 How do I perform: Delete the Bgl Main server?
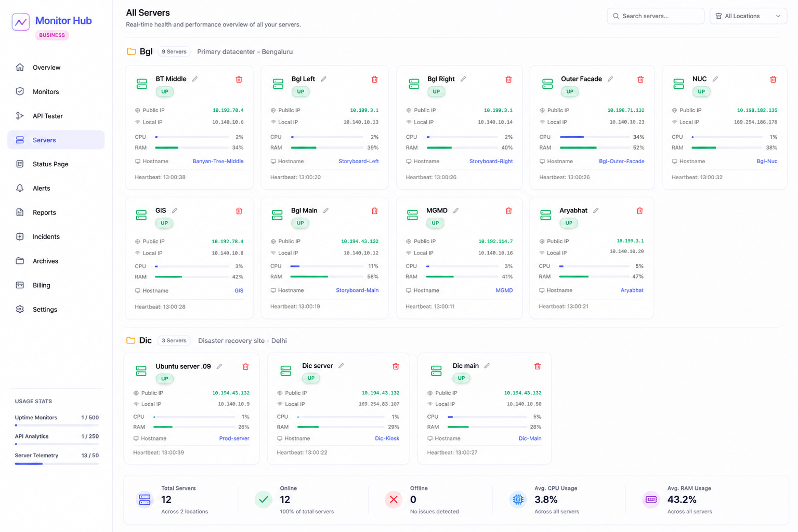click(374, 211)
